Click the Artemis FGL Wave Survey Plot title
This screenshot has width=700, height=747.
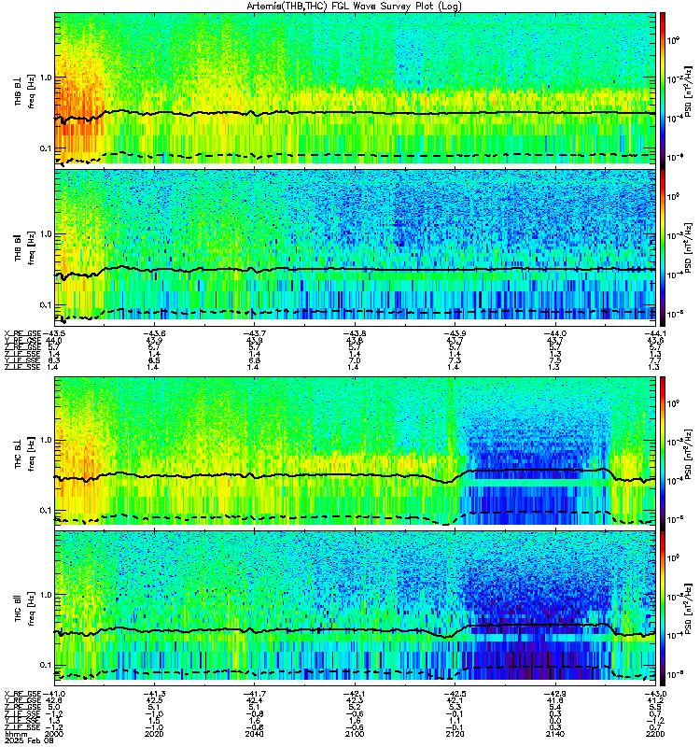tap(354, 7)
